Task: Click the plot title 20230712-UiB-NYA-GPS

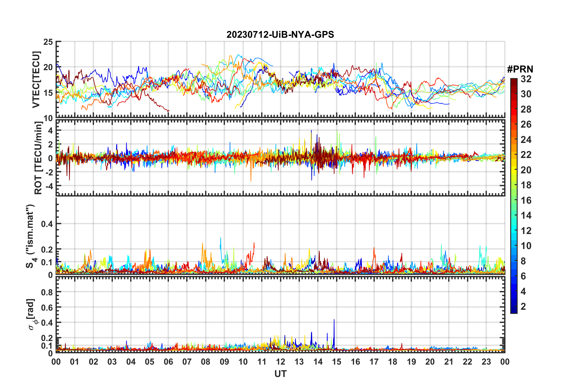Action: tap(280, 34)
